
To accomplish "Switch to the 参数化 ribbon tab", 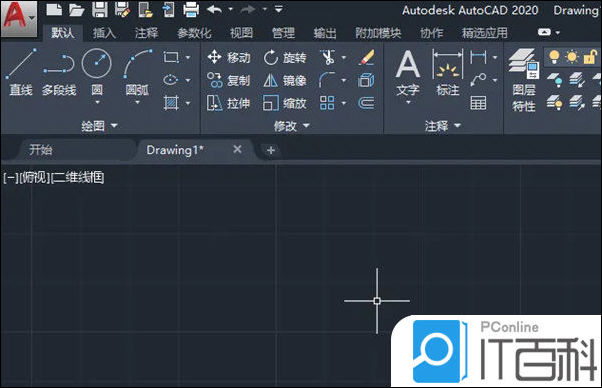I will [194, 33].
